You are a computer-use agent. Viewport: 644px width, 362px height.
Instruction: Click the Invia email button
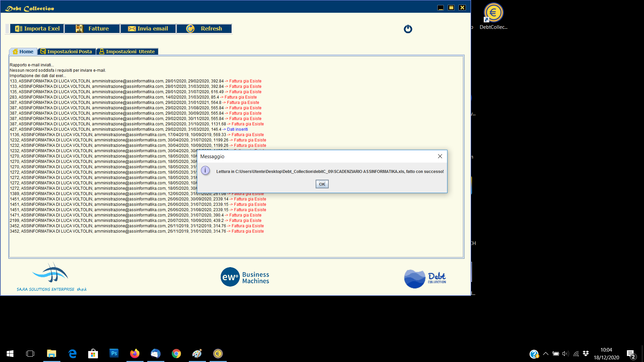pos(148,28)
